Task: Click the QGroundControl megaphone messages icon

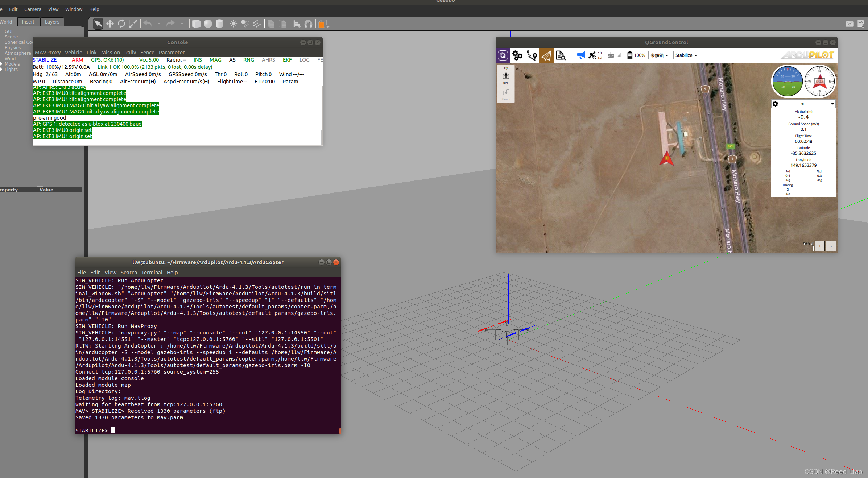Action: coord(581,55)
